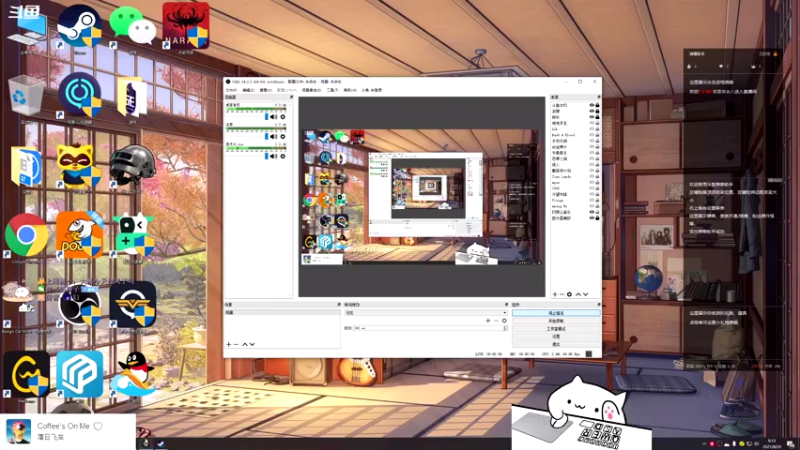Open the QQ penguin shortcut
The image size is (800, 450).
click(133, 376)
